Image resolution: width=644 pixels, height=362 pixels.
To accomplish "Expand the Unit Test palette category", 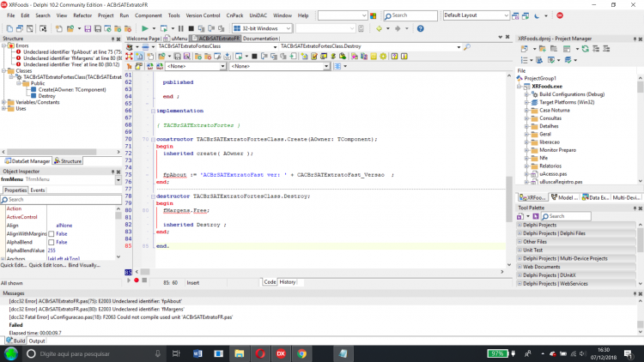I will pyautogui.click(x=519, y=250).
